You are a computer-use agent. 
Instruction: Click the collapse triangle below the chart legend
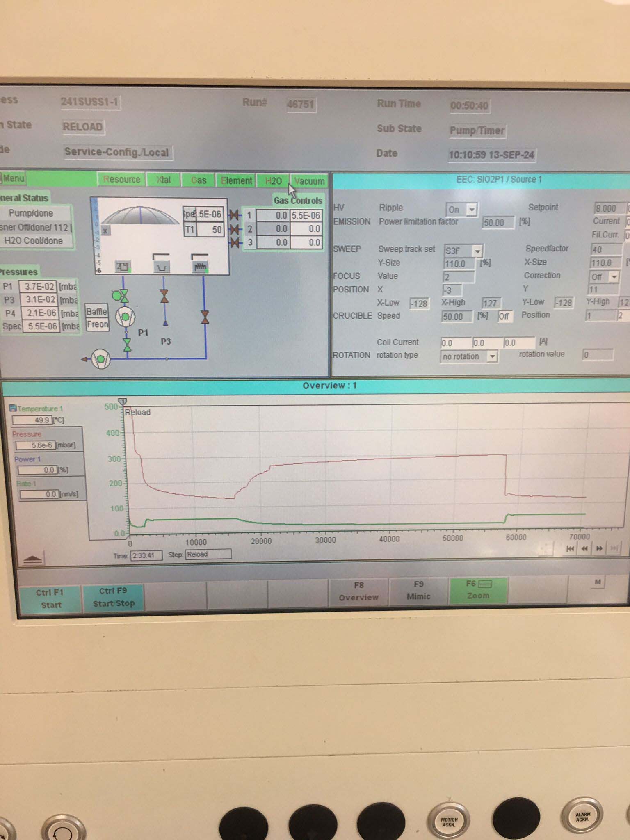[32, 559]
